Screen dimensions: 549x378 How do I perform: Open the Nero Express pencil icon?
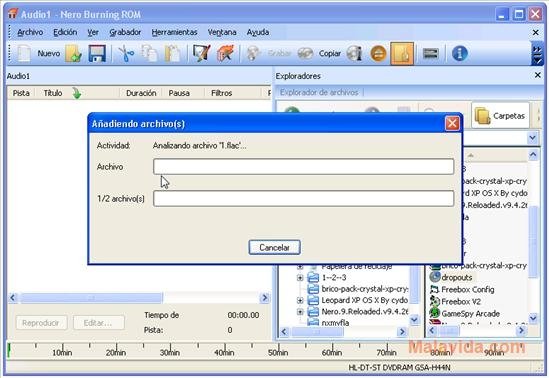coord(201,54)
